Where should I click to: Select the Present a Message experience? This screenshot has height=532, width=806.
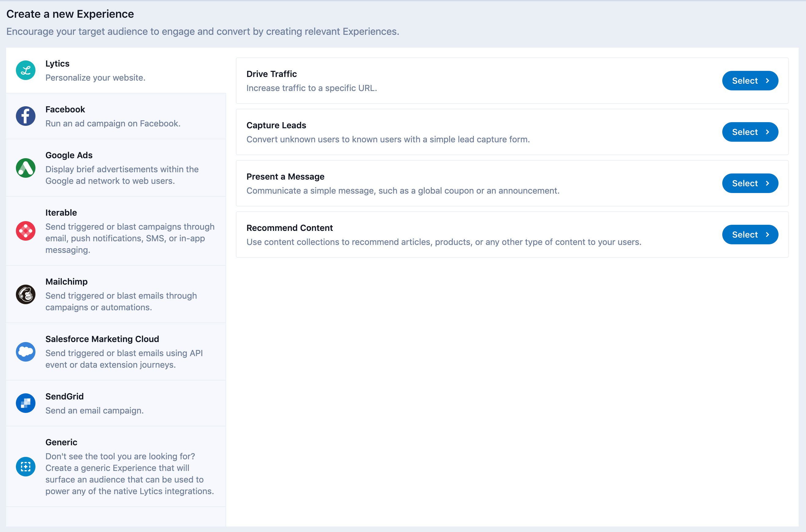point(750,183)
